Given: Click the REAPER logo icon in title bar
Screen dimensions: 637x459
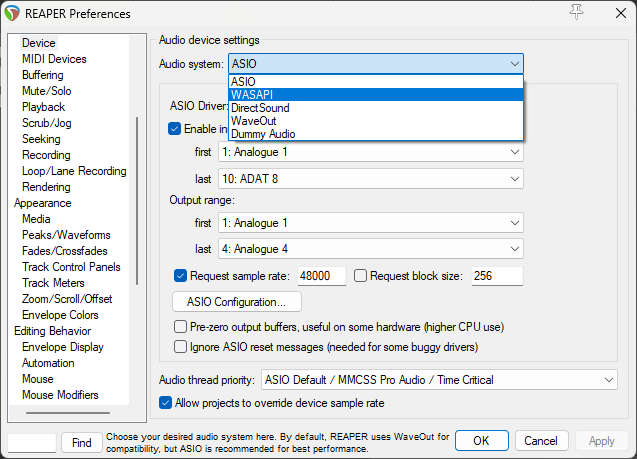Looking at the screenshot, I should (x=16, y=14).
